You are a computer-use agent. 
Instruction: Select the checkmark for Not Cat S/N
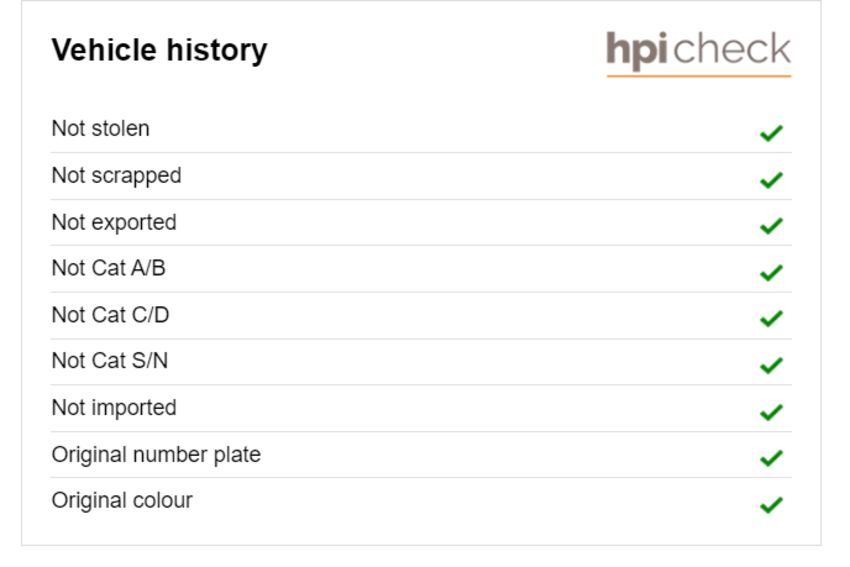pyautogui.click(x=771, y=365)
